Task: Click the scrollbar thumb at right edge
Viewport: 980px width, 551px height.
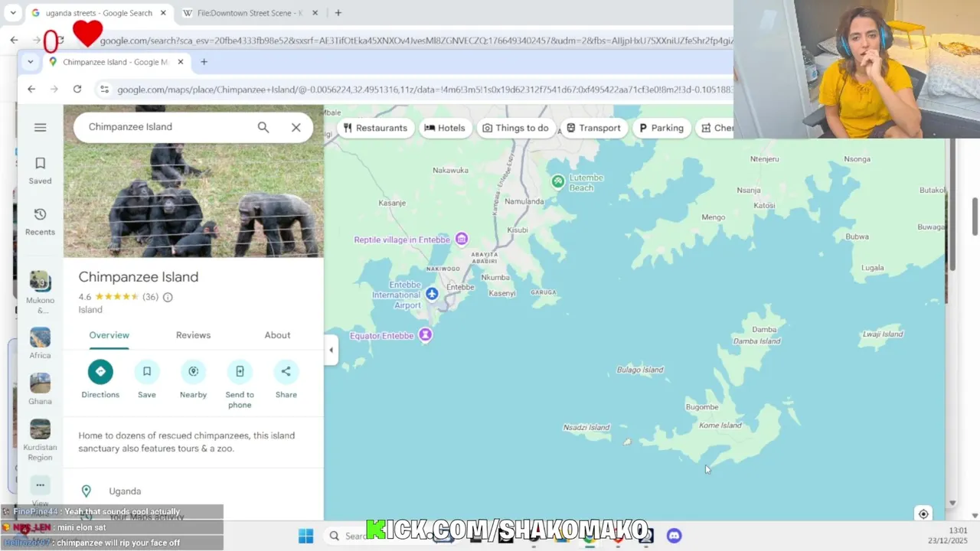Action: point(975,217)
